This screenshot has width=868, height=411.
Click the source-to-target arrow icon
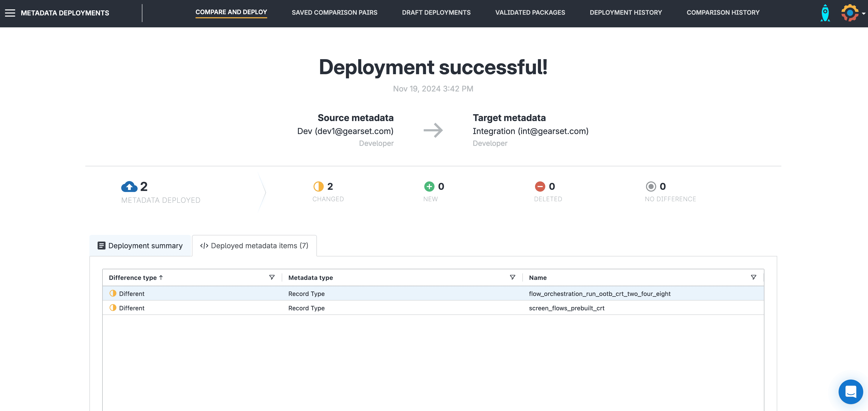[x=433, y=130]
